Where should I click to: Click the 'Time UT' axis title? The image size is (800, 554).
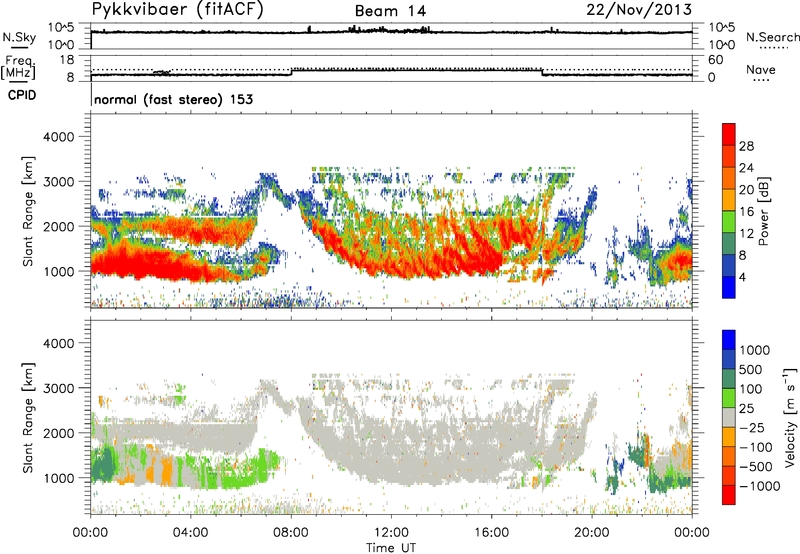click(x=391, y=547)
